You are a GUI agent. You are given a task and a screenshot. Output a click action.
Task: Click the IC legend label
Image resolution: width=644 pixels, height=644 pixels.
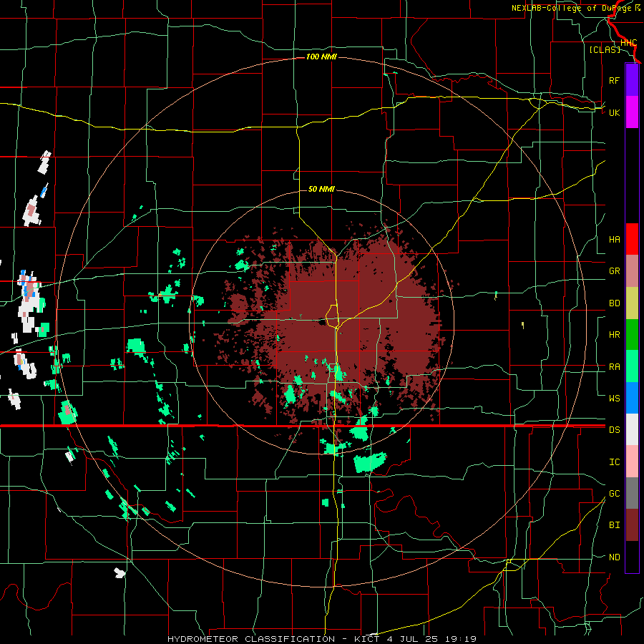tap(614, 462)
